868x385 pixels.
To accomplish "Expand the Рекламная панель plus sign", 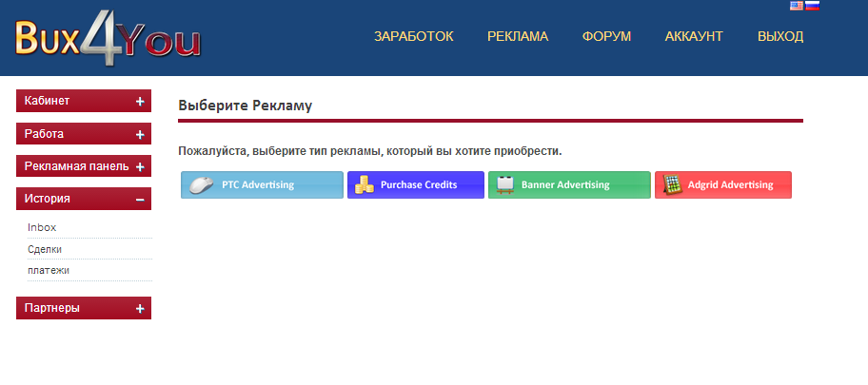I will tap(140, 166).
